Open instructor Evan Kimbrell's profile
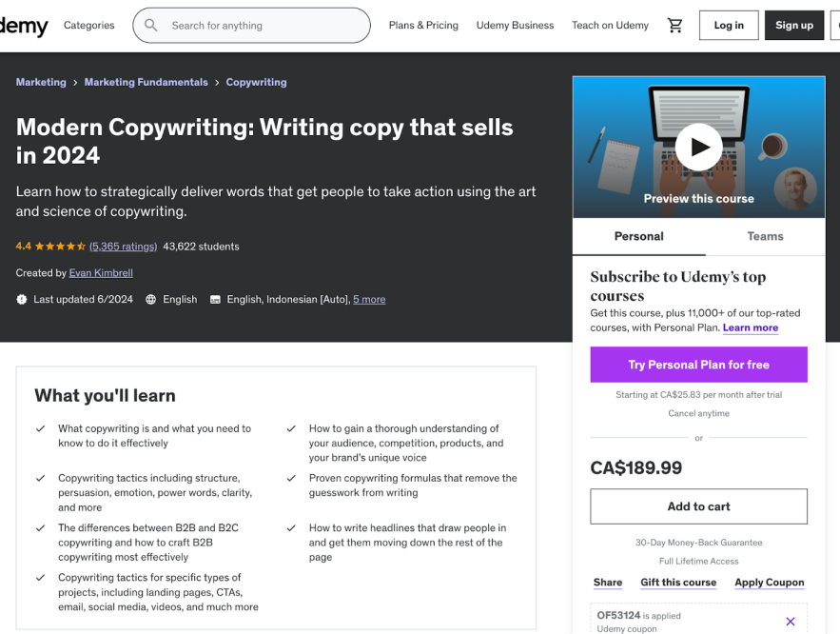The width and height of the screenshot is (840, 634). (101, 273)
